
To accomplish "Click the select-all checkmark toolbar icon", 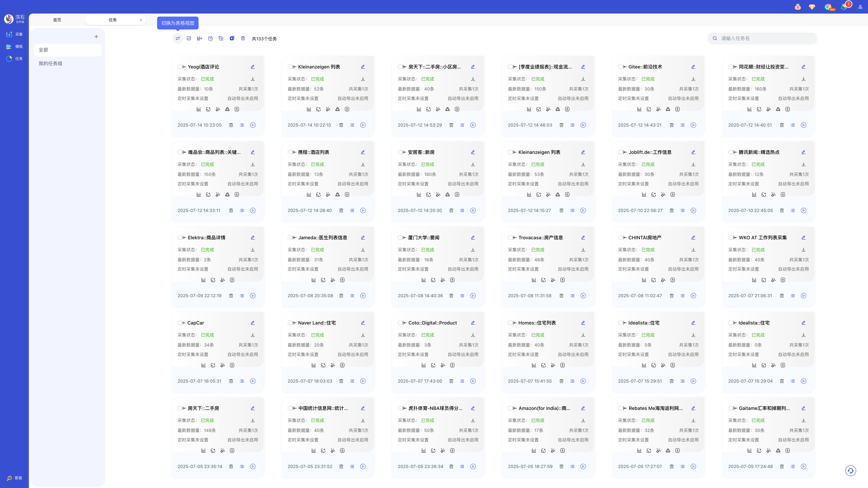I will coord(189,38).
